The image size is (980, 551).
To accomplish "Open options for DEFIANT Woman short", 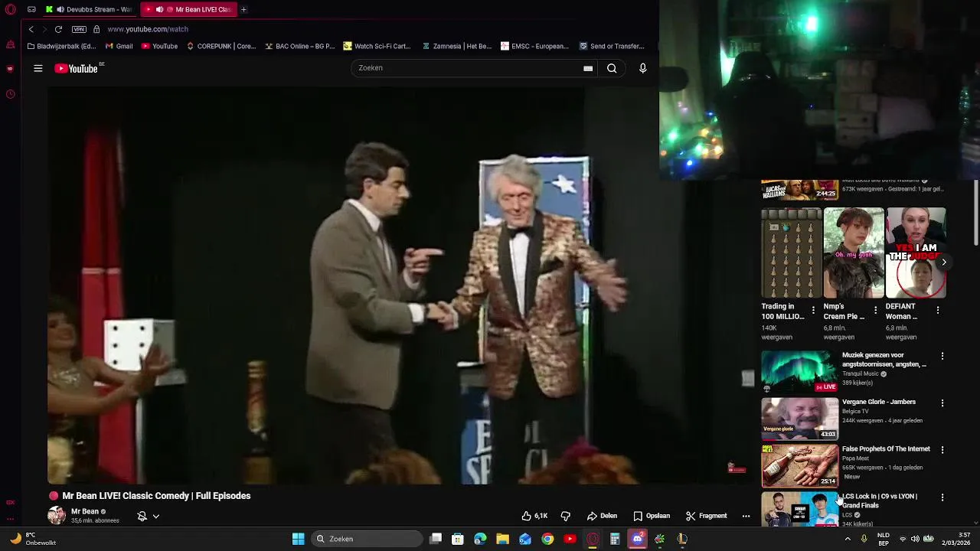I will pos(938,310).
